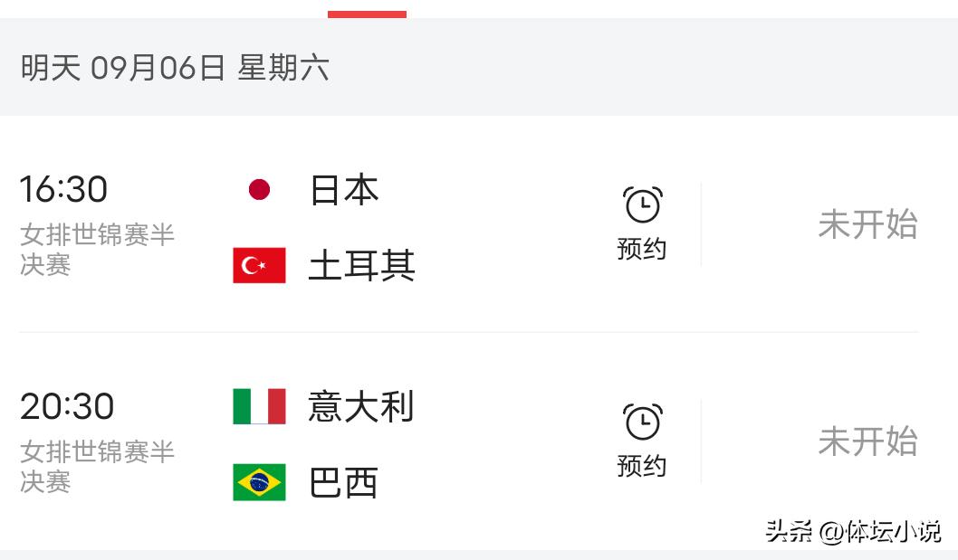Open the team name 土耳其
This screenshot has height=560, width=958.
coord(361,266)
